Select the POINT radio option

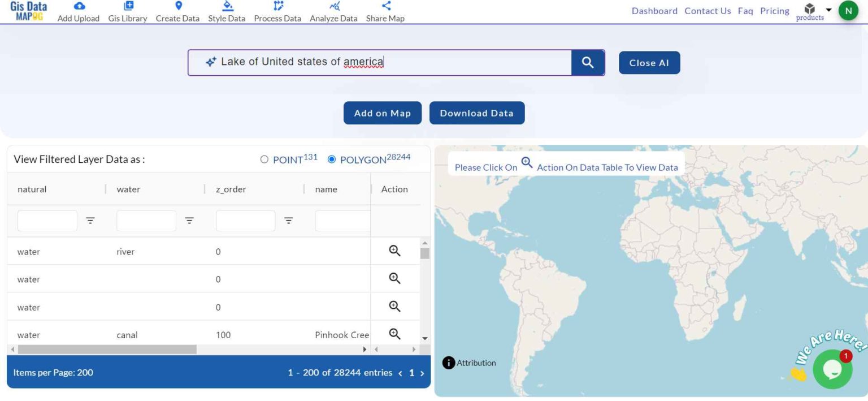[x=264, y=159]
